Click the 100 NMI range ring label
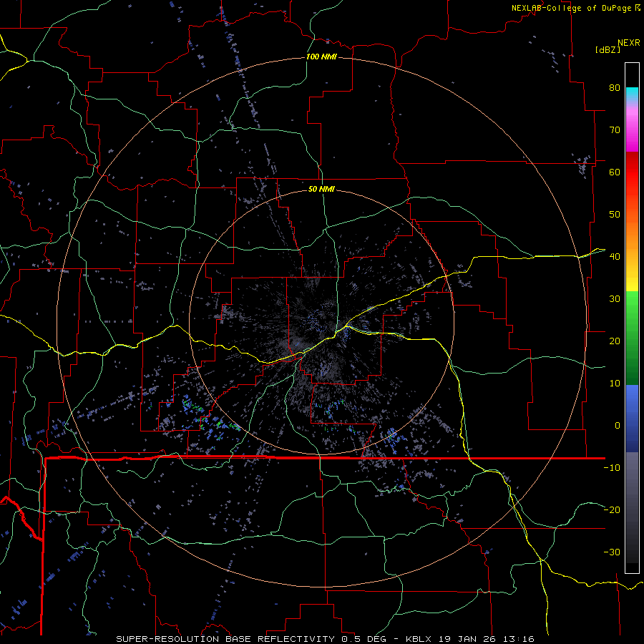This screenshot has width=644, height=644. [x=321, y=57]
